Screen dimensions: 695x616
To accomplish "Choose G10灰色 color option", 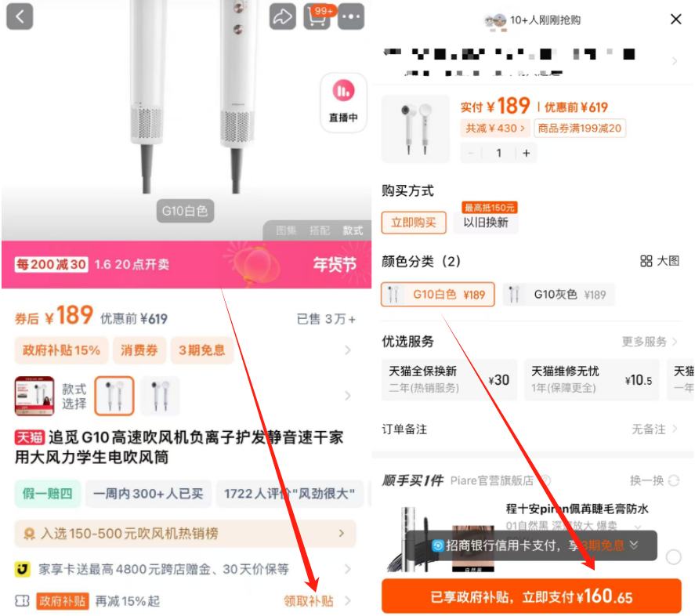I will (x=559, y=295).
